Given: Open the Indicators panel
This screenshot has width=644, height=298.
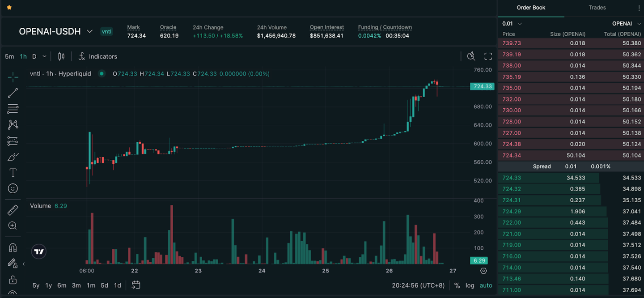Looking at the screenshot, I should tap(98, 56).
